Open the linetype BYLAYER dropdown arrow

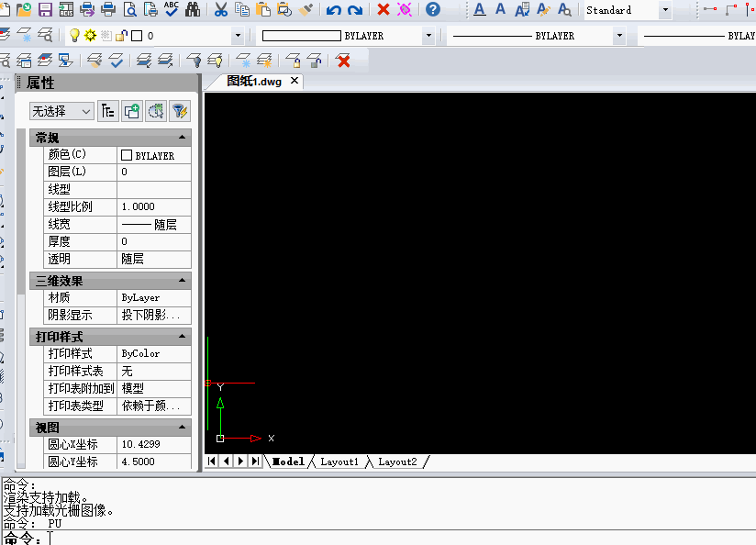coord(619,36)
